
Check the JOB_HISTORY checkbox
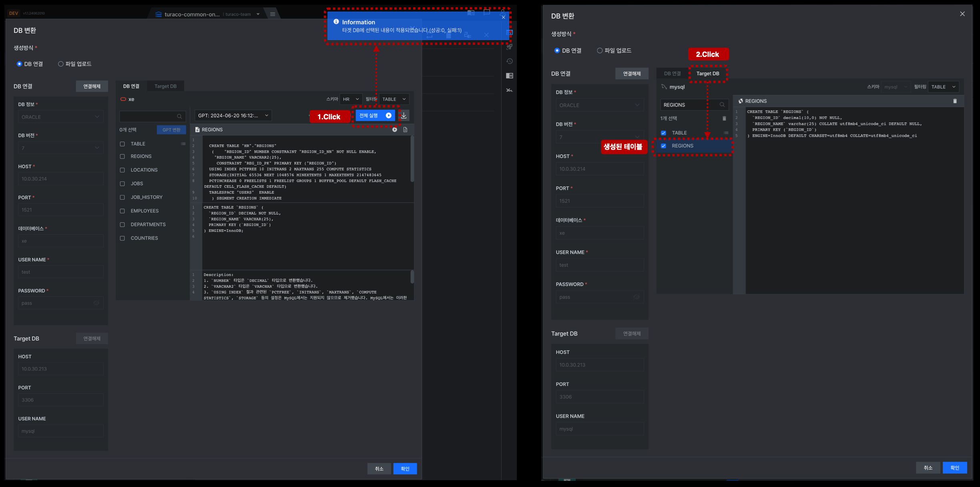coord(122,197)
